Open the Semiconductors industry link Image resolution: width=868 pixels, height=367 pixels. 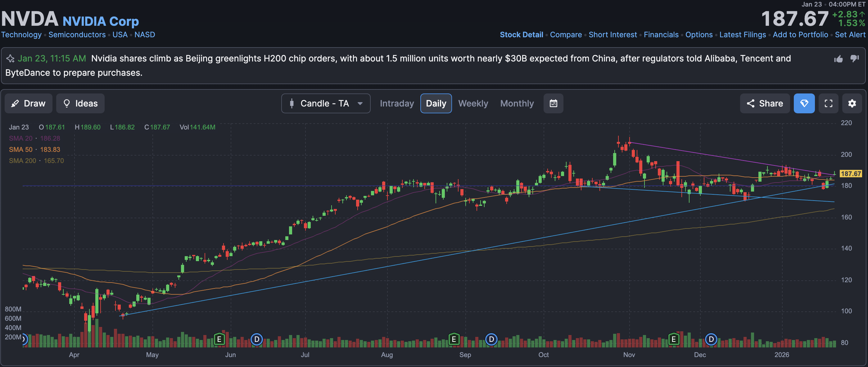[x=77, y=35]
